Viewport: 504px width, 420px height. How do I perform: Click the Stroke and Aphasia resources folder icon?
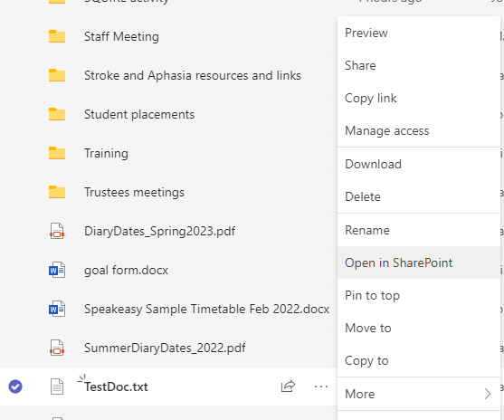click(57, 75)
